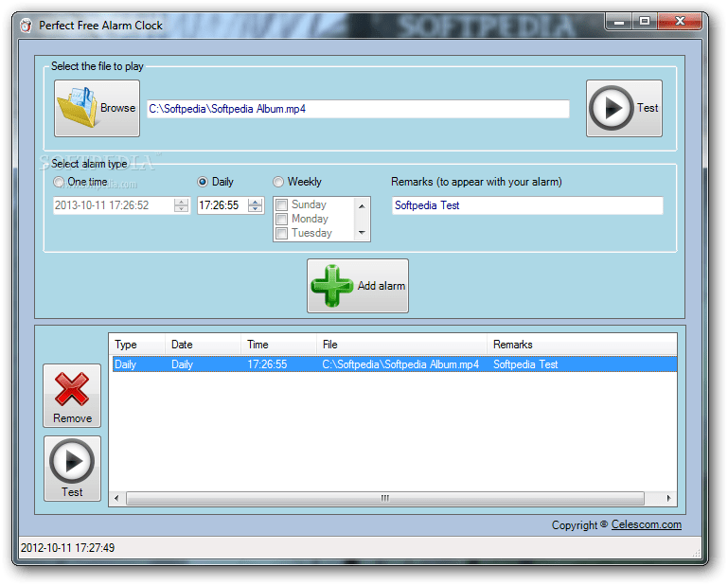
Task: Decrease daily time with the down spinner
Action: coord(255,209)
